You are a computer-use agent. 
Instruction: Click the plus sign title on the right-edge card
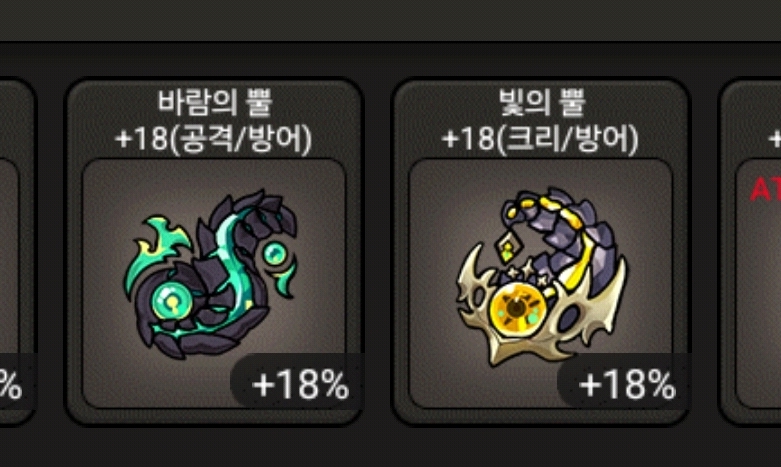[775, 138]
